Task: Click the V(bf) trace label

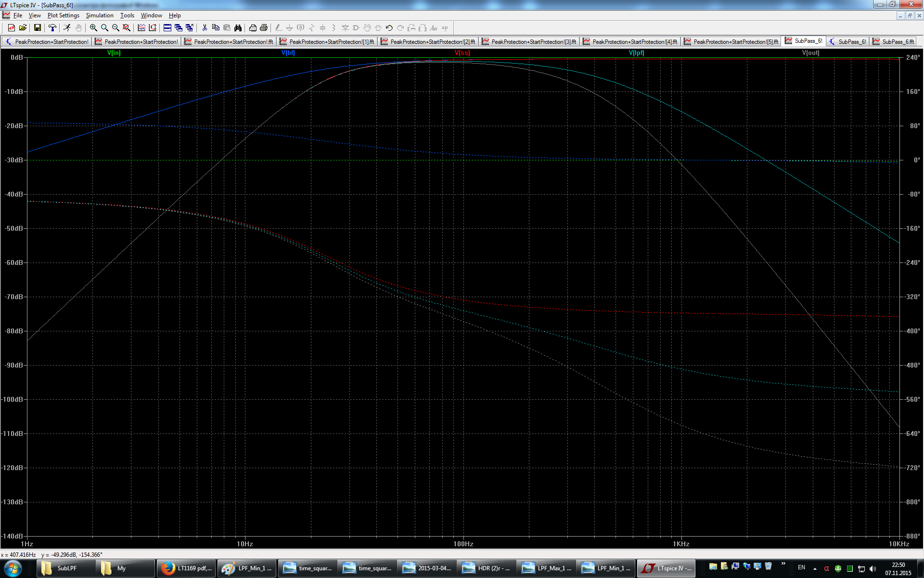Action: tap(288, 53)
